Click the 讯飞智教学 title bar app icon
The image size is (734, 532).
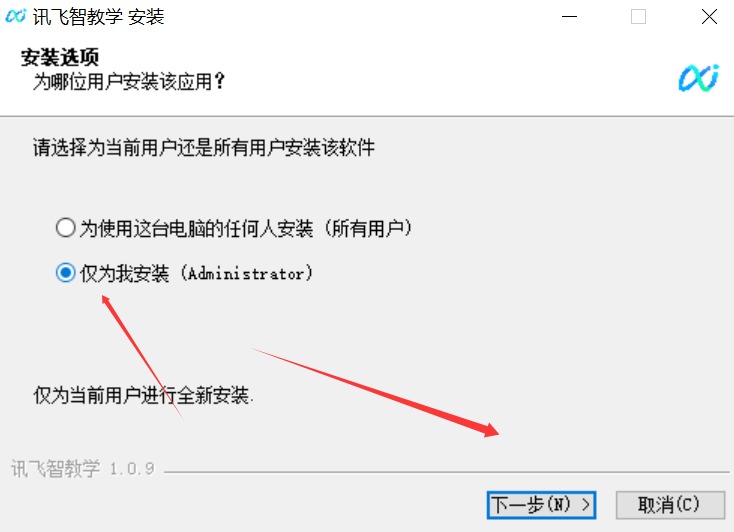coord(15,16)
